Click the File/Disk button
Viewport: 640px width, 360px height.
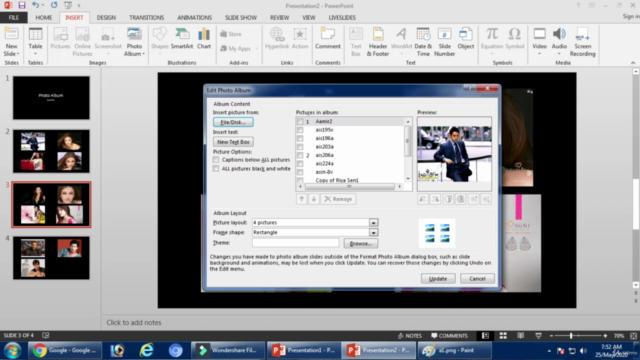pos(233,122)
